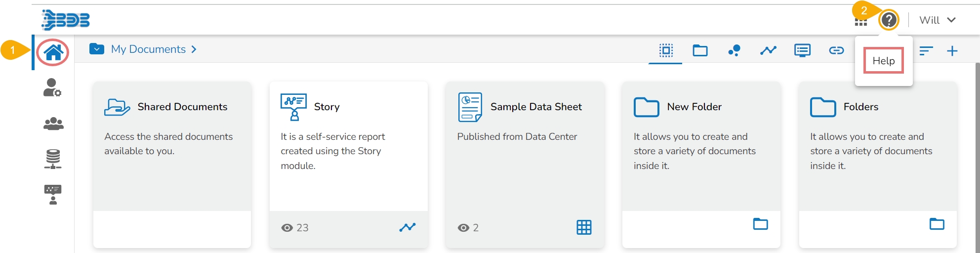This screenshot has width=980, height=253.
Task: Click the BDB logo
Action: pyautogui.click(x=66, y=20)
